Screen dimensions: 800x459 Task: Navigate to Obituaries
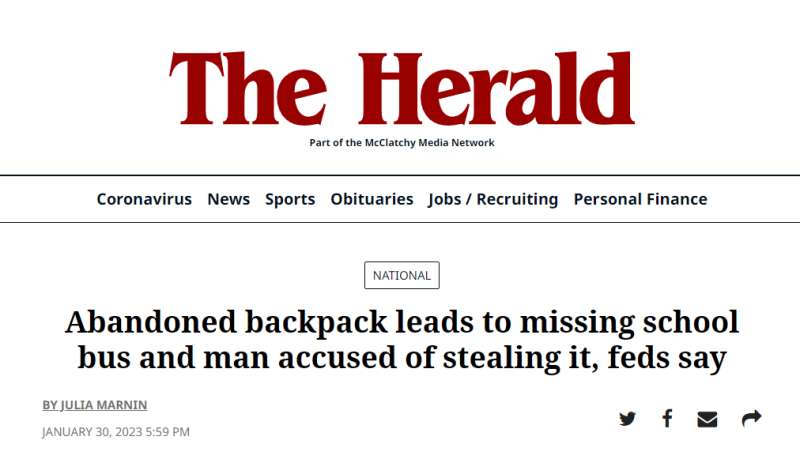click(372, 199)
